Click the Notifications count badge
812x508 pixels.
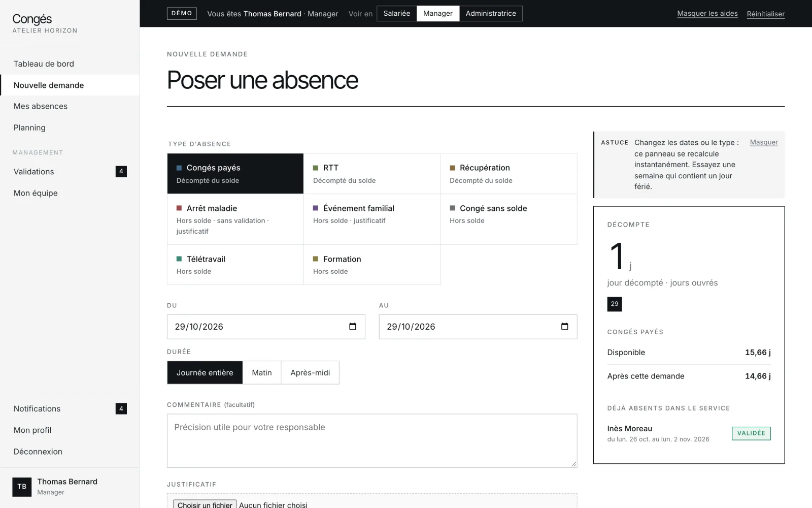pyautogui.click(x=121, y=409)
